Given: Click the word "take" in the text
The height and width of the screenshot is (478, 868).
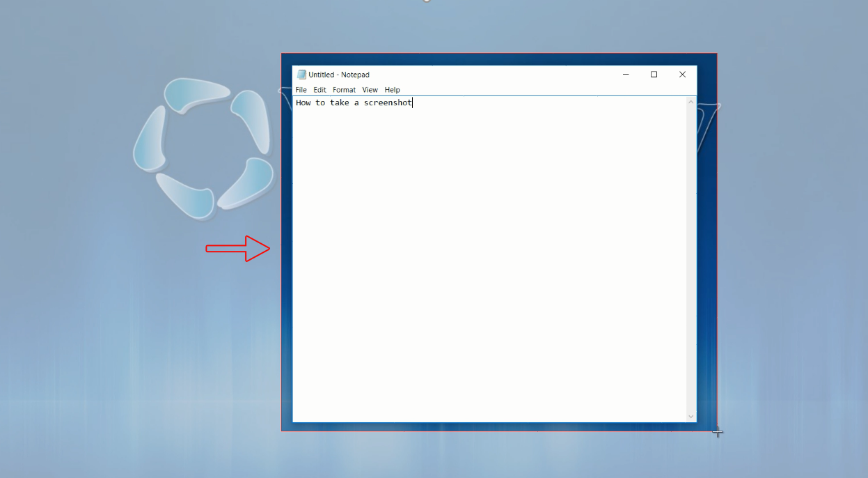Looking at the screenshot, I should point(339,103).
